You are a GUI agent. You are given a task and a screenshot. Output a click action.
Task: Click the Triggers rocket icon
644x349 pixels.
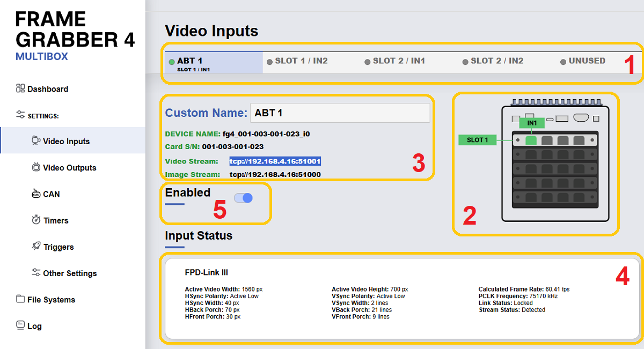click(x=36, y=247)
